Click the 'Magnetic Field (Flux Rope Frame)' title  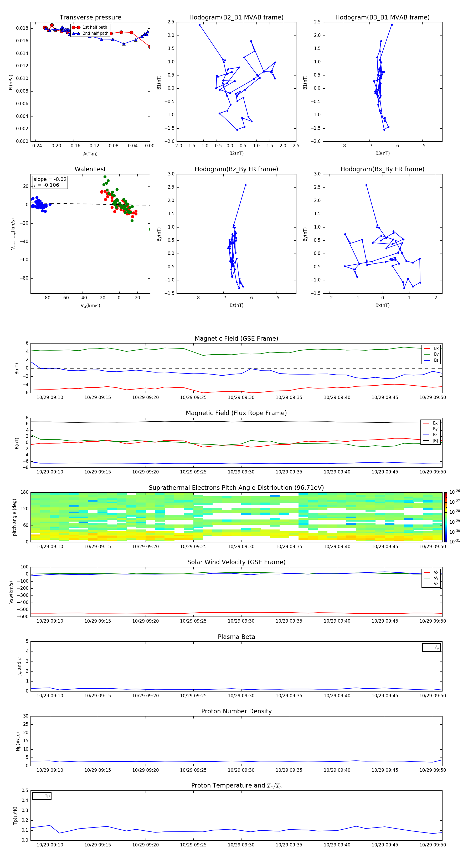point(236,413)
